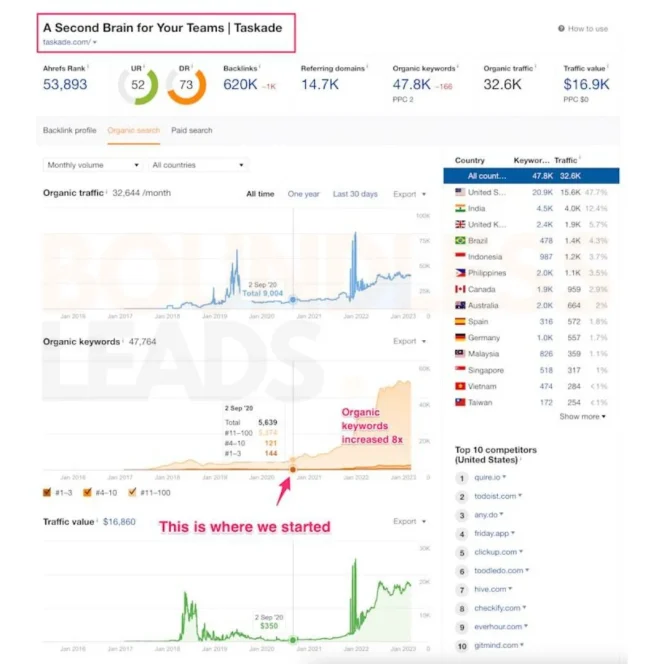Open the All countries dropdown
The image size is (664, 664).
pyautogui.click(x=198, y=165)
